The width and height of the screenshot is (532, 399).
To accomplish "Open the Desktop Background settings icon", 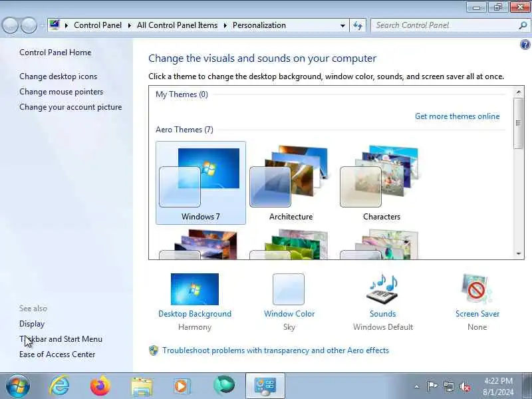I will point(195,289).
